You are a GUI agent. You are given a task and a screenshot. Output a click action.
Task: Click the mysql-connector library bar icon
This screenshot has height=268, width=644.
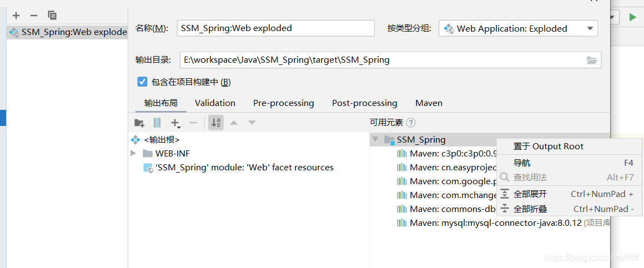pyautogui.click(x=402, y=223)
